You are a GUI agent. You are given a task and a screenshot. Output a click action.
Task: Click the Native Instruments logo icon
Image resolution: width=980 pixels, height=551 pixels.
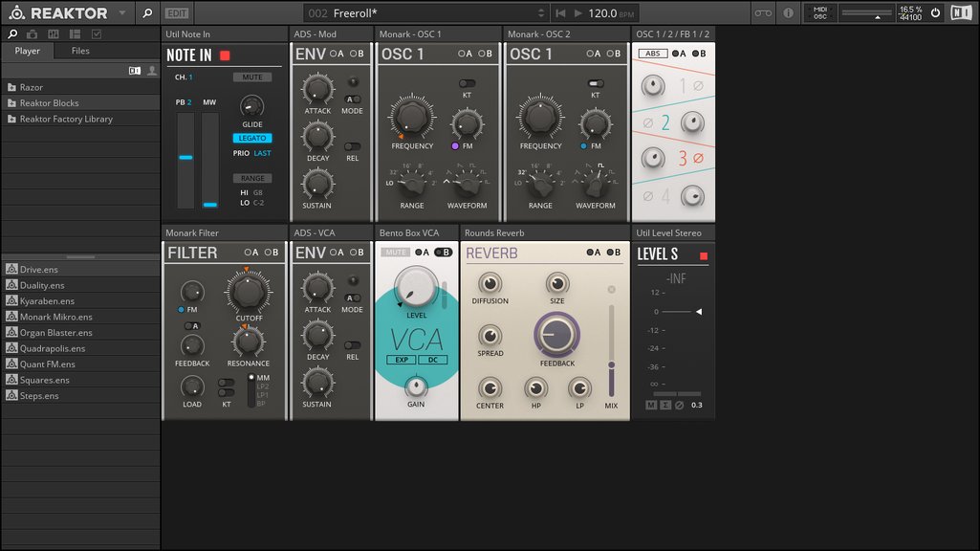coord(961,12)
